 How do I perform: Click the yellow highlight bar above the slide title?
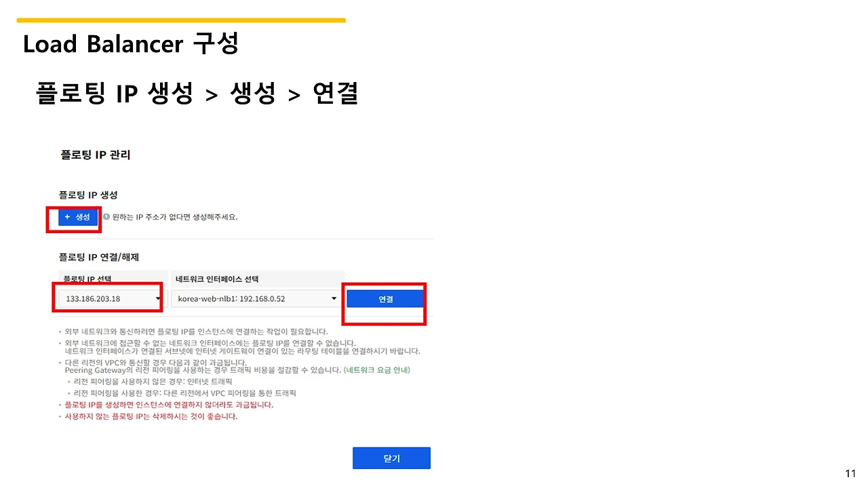click(181, 20)
